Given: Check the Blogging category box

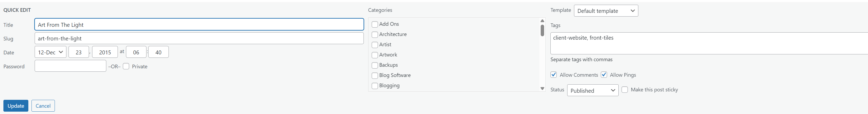Looking at the screenshot, I should [x=375, y=86].
